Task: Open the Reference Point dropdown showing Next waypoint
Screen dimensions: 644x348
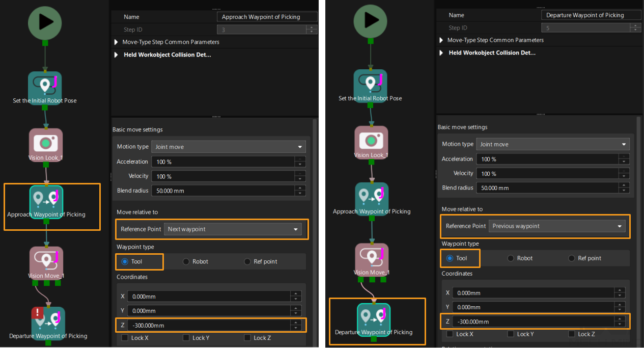Action: point(233,229)
